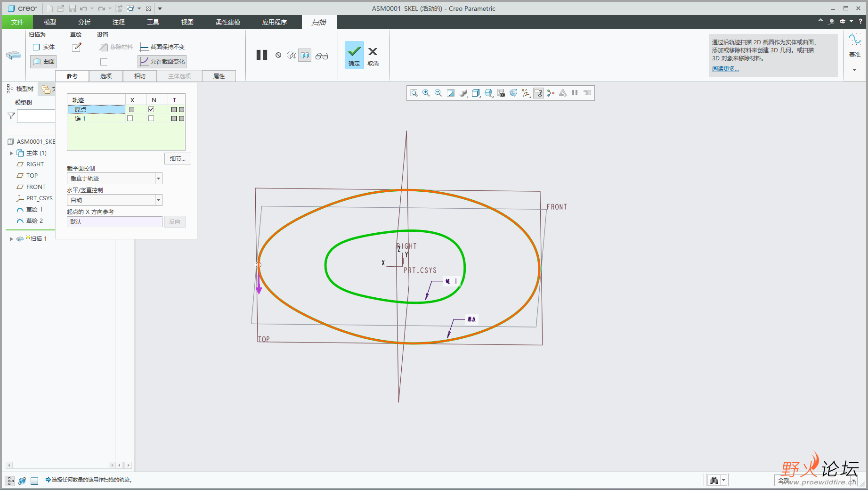868x490 pixels.
Task: Select 实体 solid sweep option
Action: [44, 47]
